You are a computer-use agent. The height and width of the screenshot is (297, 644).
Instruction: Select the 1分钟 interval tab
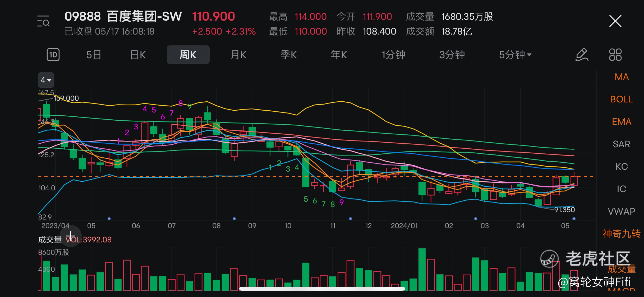click(x=393, y=55)
